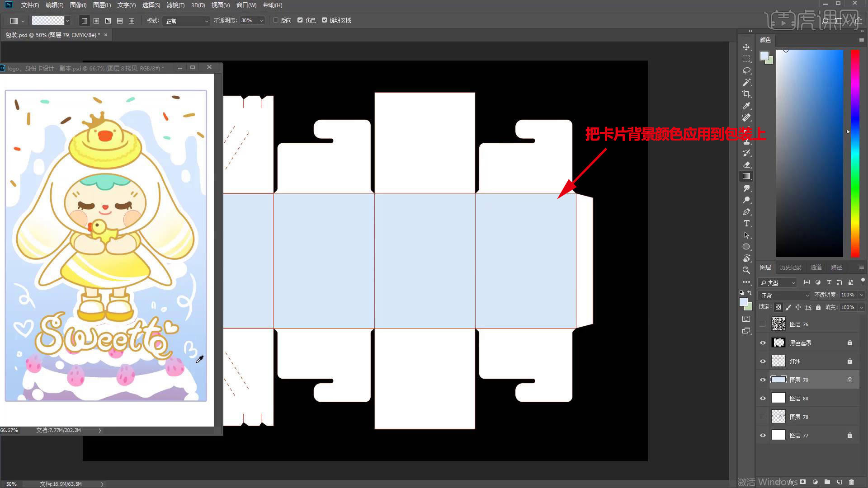Select the Hand tool
The image size is (868, 488).
[746, 259]
